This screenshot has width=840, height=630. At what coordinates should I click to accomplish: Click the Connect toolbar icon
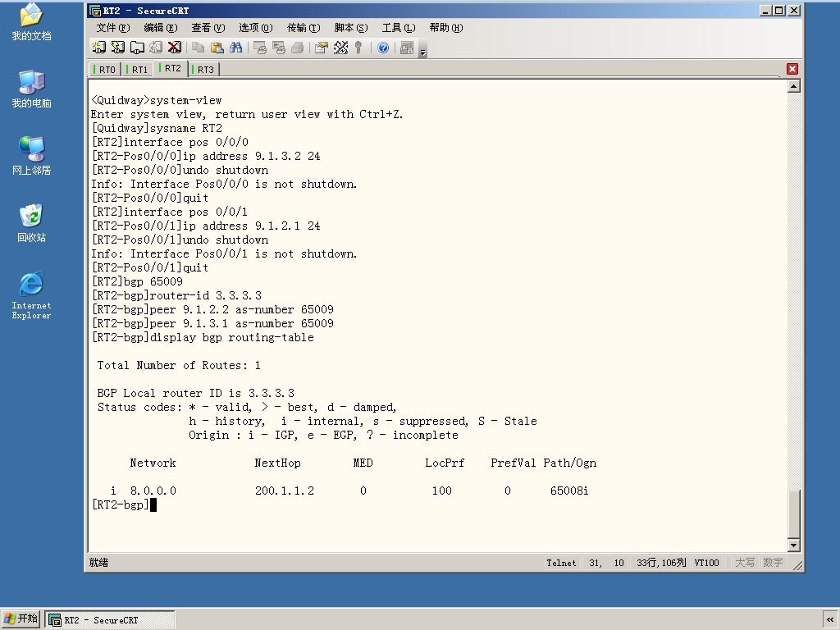98,48
